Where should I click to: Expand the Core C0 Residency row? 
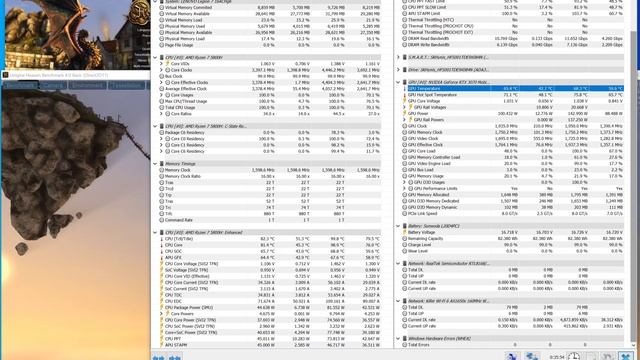(x=161, y=139)
